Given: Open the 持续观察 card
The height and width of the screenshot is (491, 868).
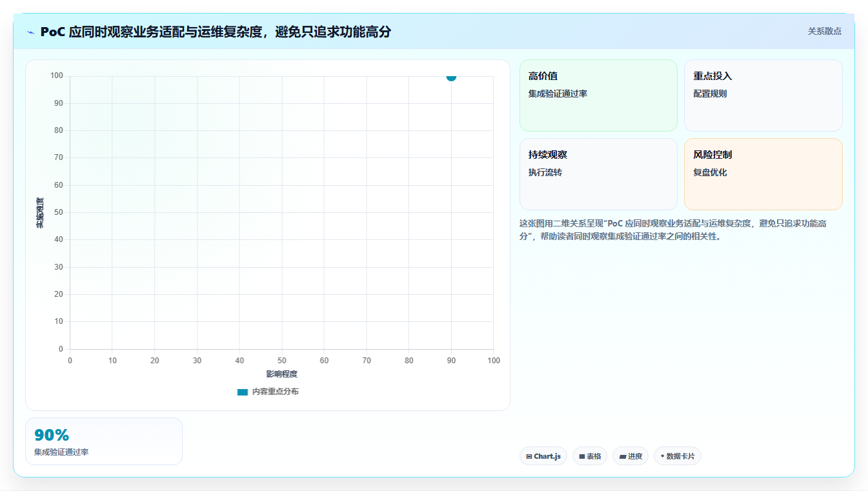Looking at the screenshot, I should point(598,174).
